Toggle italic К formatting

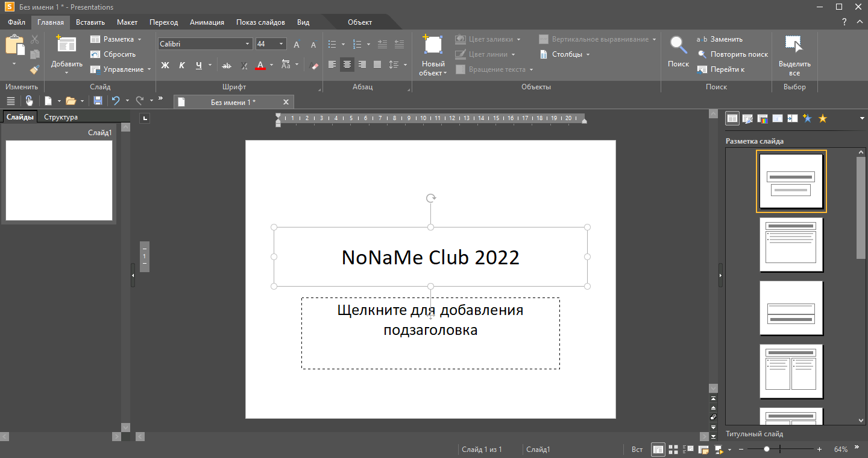point(181,65)
